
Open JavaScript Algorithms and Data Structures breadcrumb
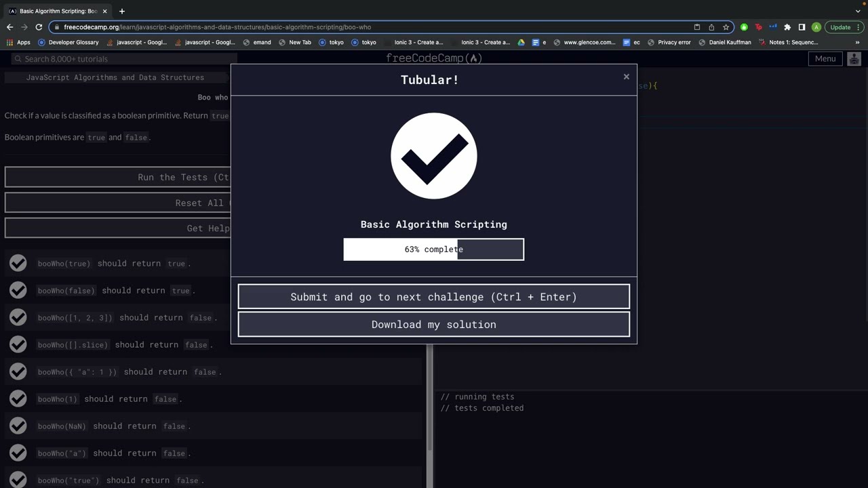pyautogui.click(x=115, y=77)
